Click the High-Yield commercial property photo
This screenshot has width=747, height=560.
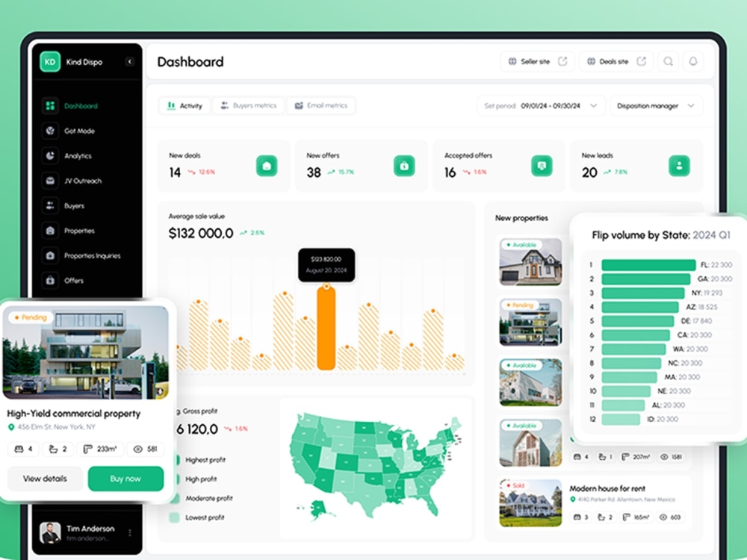pos(86,352)
